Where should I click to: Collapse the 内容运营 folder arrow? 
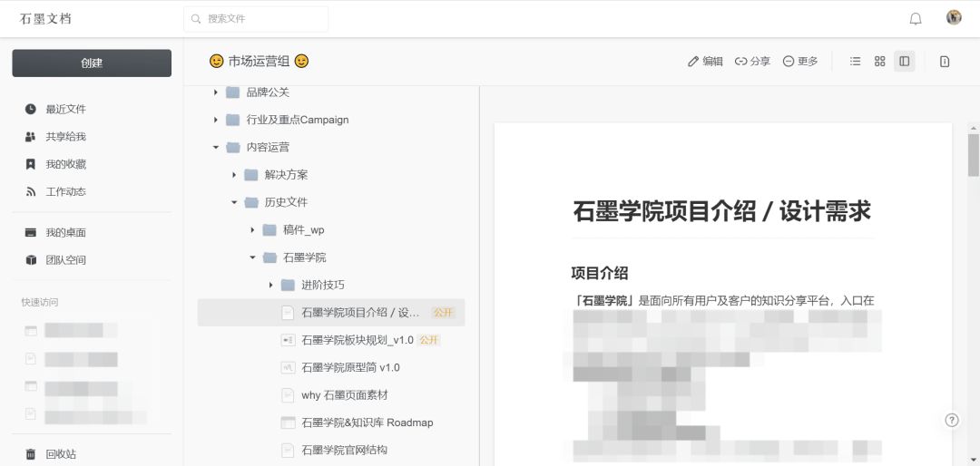click(216, 148)
